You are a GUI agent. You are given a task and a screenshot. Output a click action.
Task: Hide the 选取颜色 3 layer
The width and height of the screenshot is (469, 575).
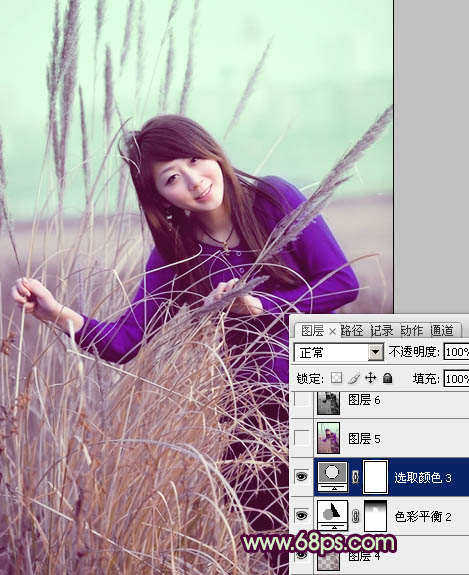(x=301, y=476)
